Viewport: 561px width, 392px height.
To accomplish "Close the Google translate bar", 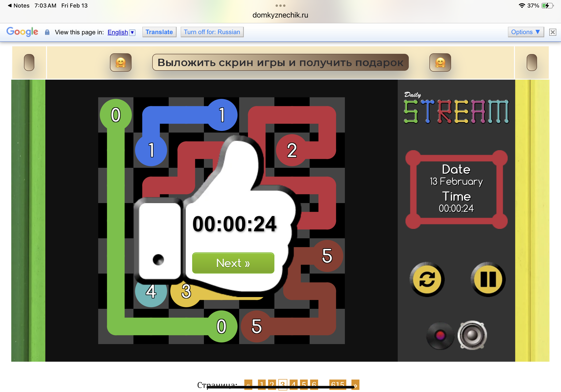I will (553, 32).
